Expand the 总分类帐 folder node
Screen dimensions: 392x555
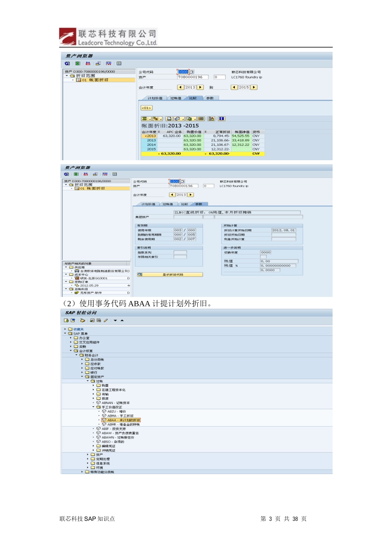point(82,359)
